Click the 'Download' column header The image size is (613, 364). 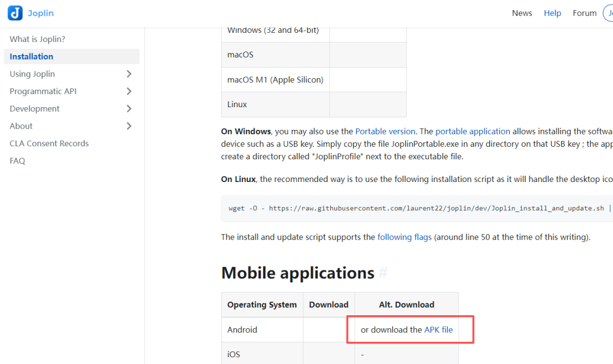click(329, 304)
